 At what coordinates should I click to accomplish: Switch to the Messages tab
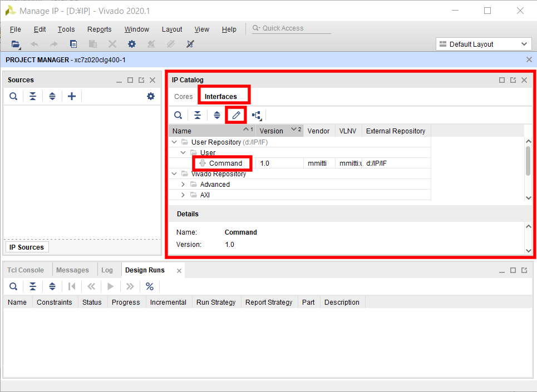(x=72, y=270)
